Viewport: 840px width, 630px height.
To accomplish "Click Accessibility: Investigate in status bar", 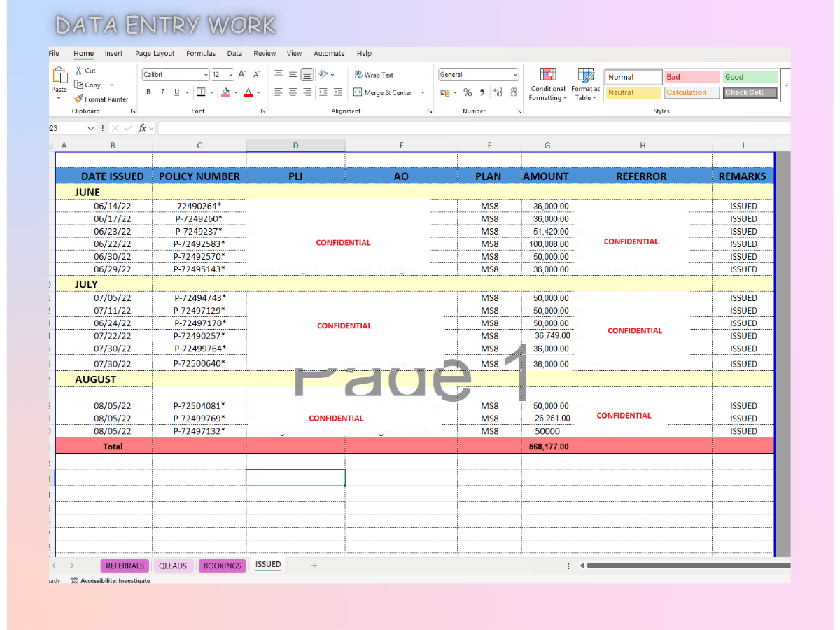I will (111, 580).
